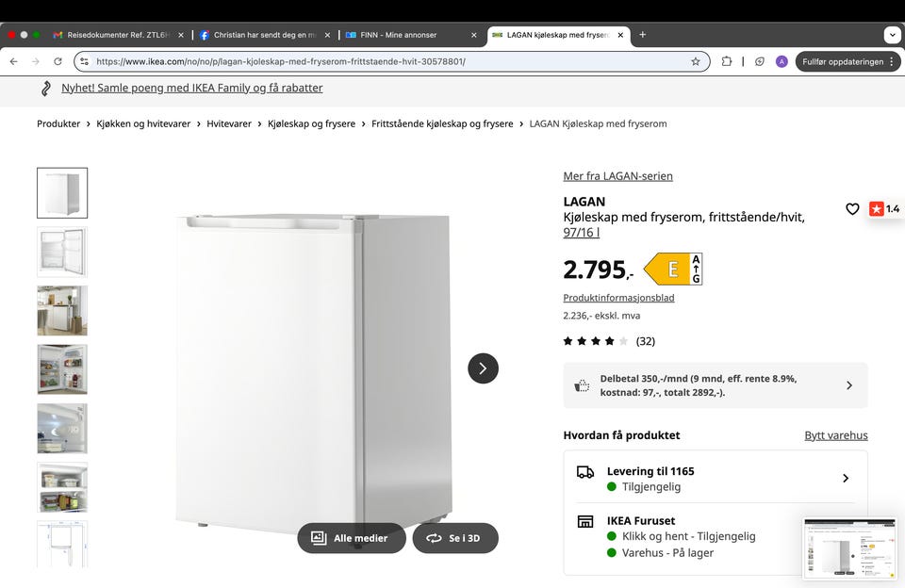Expand Levering til 1165 delivery details
This screenshot has width=905, height=588.
[x=716, y=479]
